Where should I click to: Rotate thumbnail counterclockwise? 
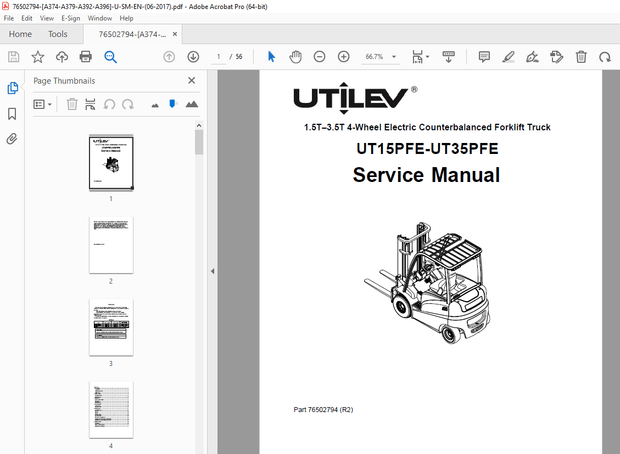click(109, 104)
